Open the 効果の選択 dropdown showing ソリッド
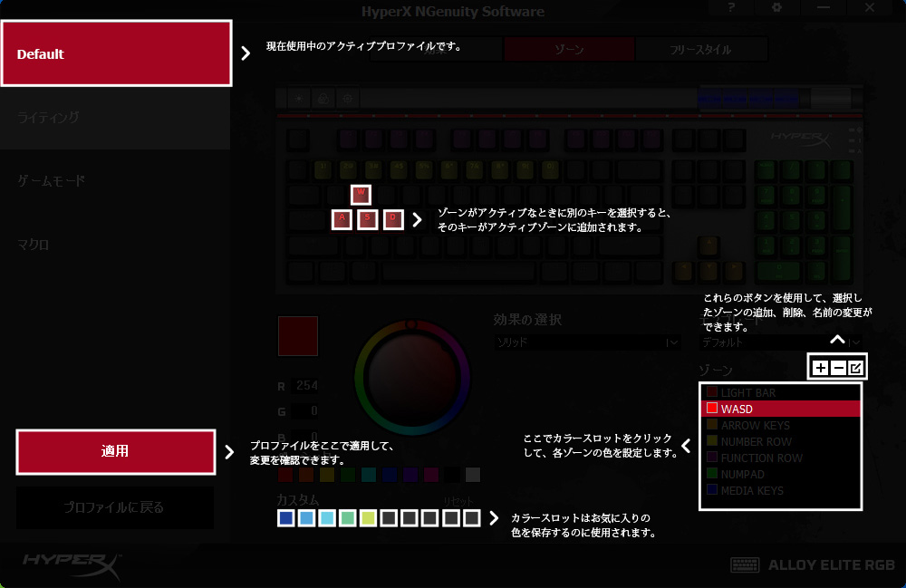 pos(587,342)
